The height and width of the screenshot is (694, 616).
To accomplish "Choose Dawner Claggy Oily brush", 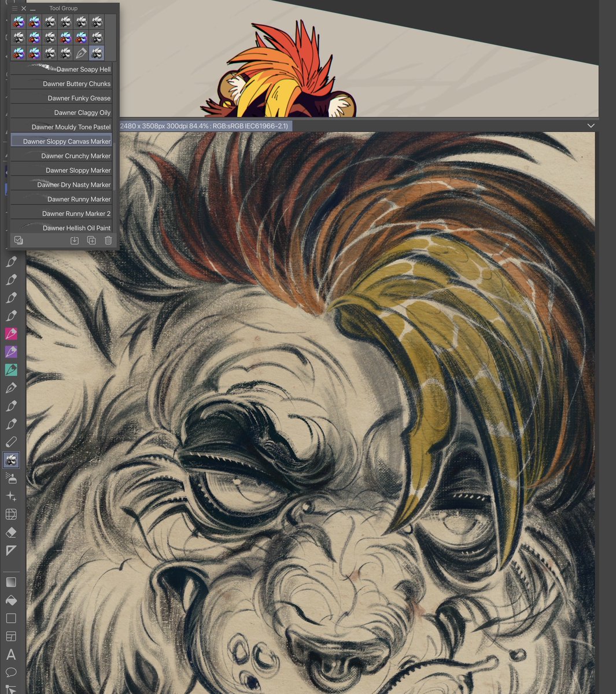I will pyautogui.click(x=61, y=112).
